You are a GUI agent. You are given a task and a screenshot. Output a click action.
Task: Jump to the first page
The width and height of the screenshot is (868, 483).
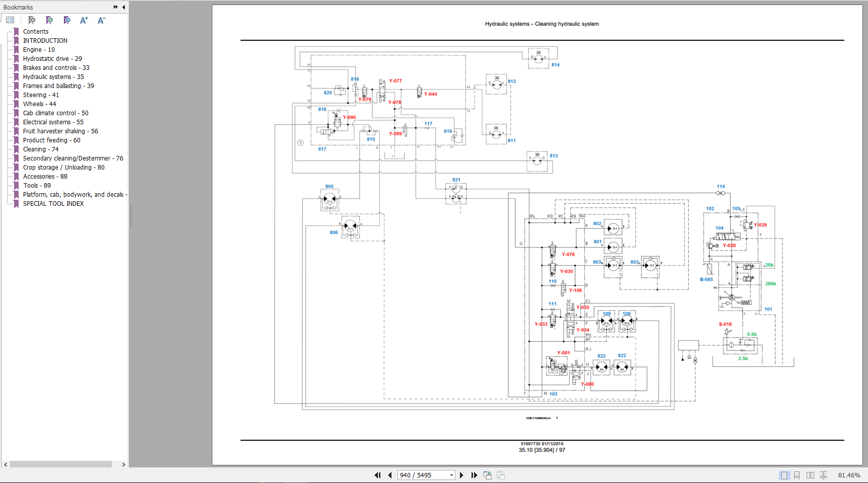(x=377, y=475)
